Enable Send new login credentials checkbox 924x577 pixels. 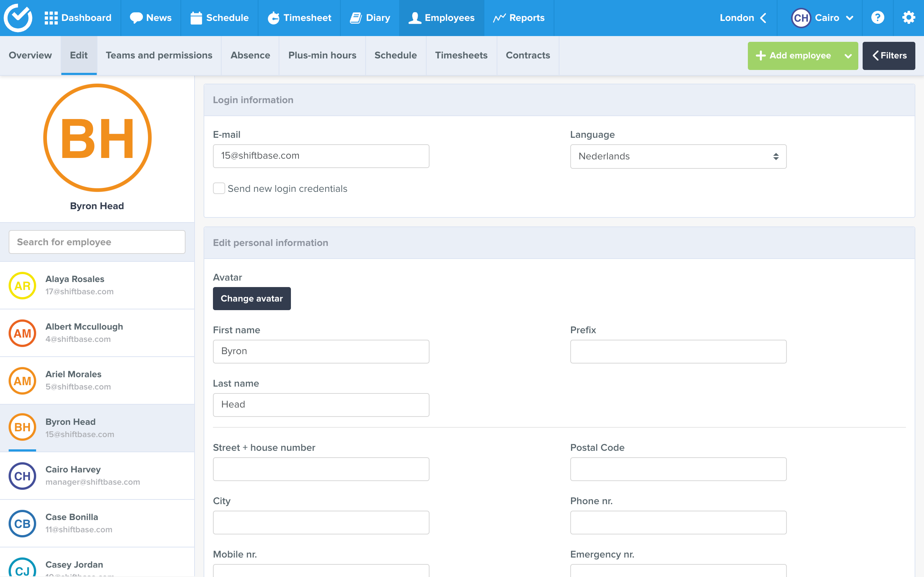pyautogui.click(x=219, y=188)
